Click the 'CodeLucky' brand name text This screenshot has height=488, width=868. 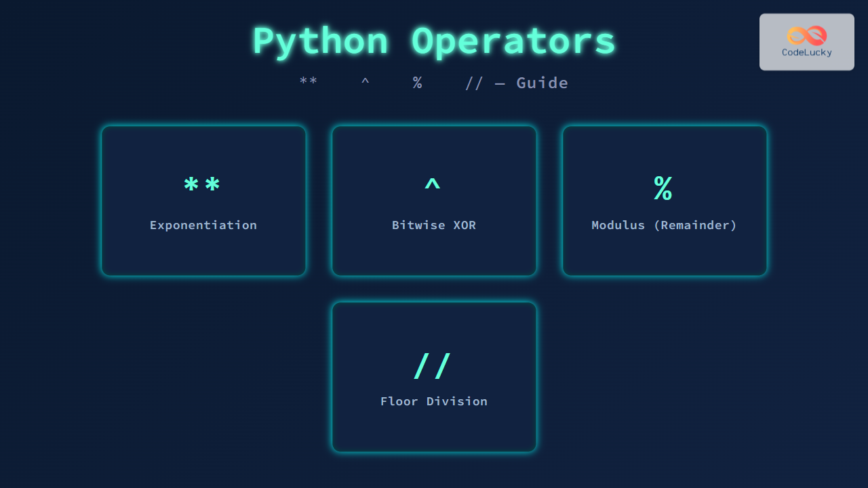point(807,53)
